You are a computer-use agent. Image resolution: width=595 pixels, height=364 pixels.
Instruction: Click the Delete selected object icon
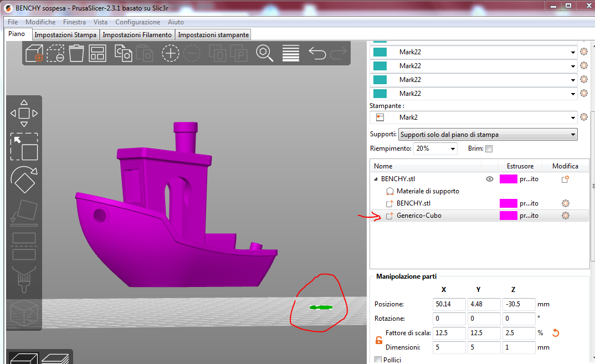tap(55, 53)
